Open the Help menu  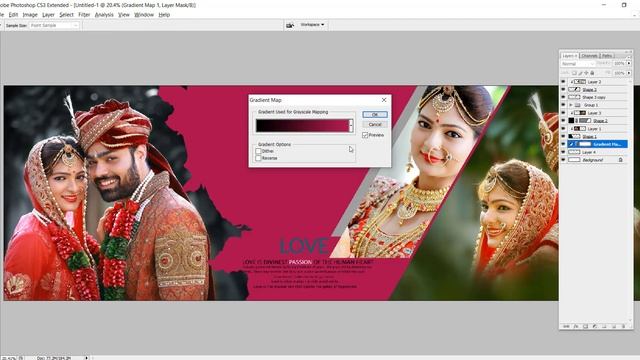(164, 15)
